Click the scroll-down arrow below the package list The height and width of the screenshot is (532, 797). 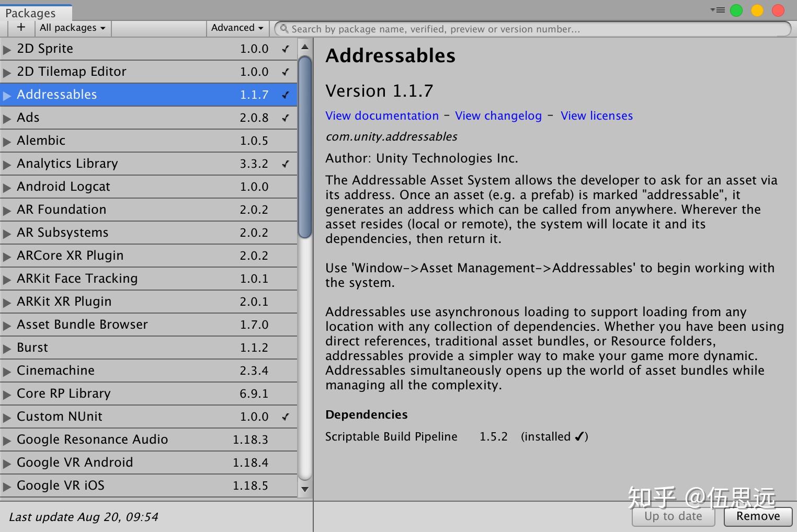click(x=305, y=489)
